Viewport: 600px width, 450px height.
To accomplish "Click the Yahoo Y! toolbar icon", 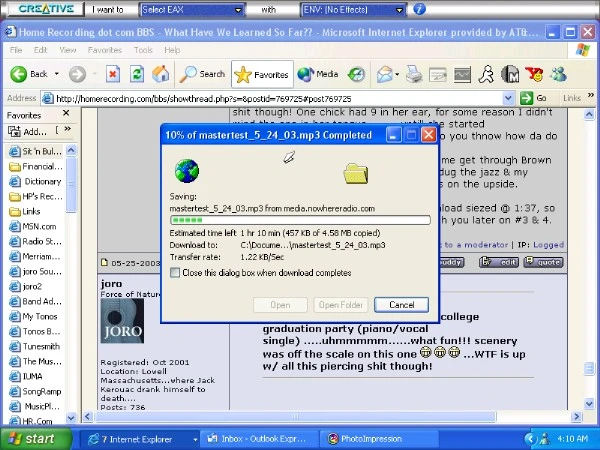I will click(534, 74).
